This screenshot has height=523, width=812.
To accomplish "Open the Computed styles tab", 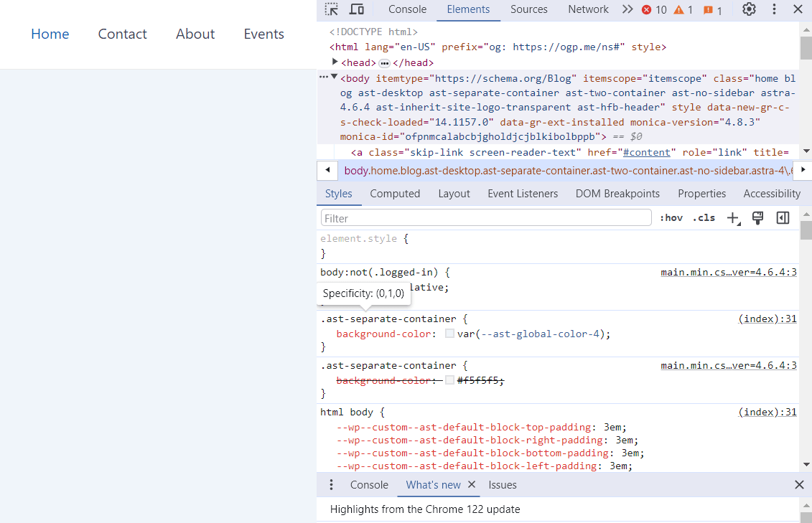I will click(395, 194).
